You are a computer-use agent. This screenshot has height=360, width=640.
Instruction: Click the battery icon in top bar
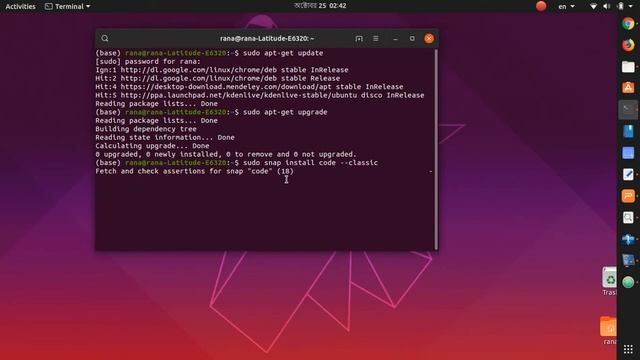pos(620,6)
